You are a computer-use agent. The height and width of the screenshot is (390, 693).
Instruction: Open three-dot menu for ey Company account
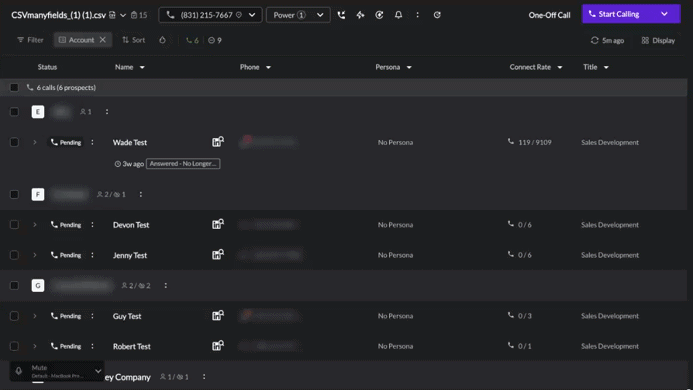pyautogui.click(x=204, y=377)
